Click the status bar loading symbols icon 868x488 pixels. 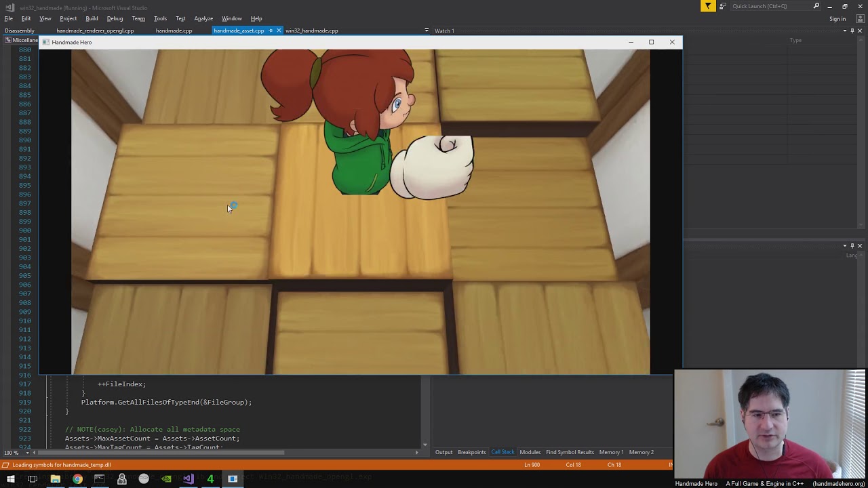coord(6,465)
